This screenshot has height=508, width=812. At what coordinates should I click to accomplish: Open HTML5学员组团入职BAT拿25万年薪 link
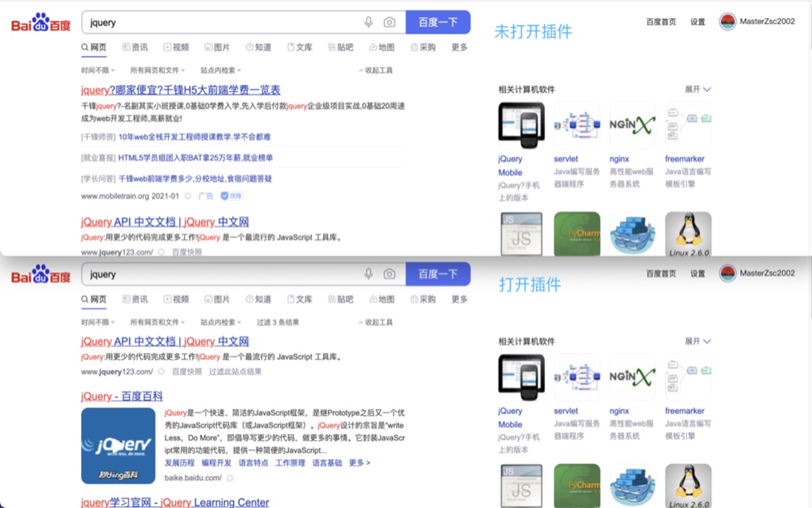point(196,157)
